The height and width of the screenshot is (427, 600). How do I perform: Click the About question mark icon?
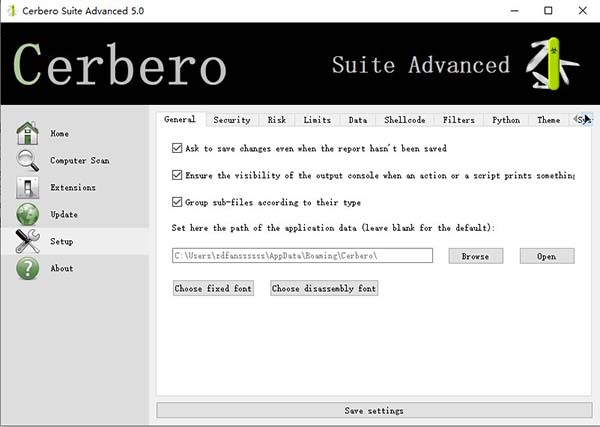point(27,268)
